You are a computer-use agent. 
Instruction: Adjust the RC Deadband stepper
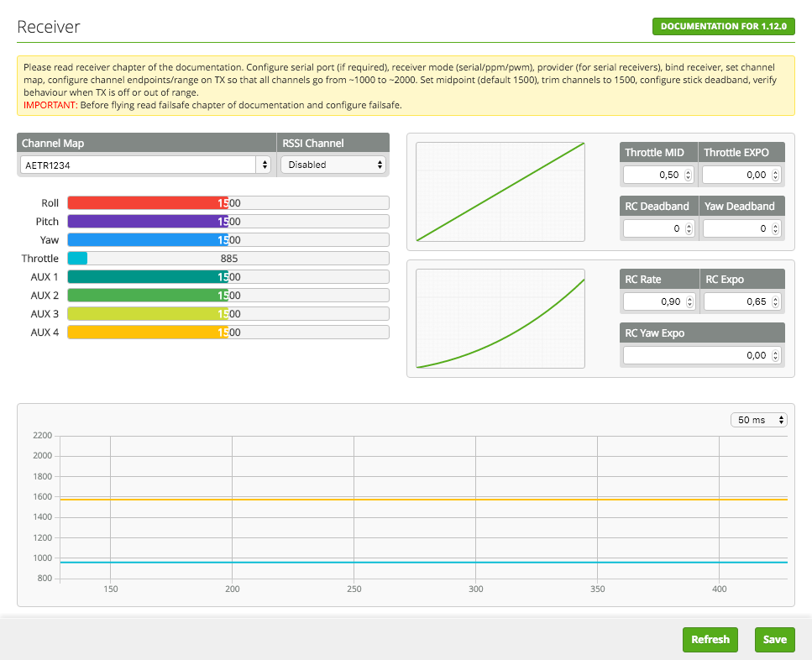[x=689, y=228]
